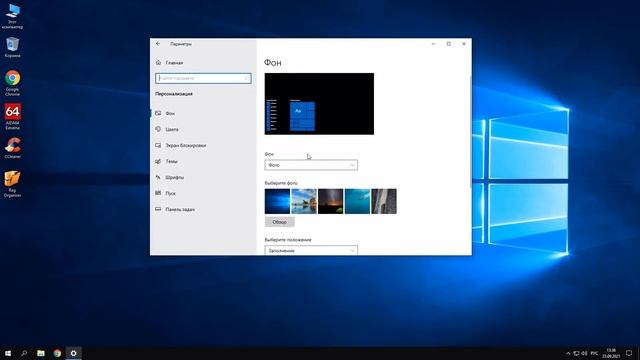Click the magnifier icon in settings search box
This screenshot has width=640, height=360.
(247, 78)
